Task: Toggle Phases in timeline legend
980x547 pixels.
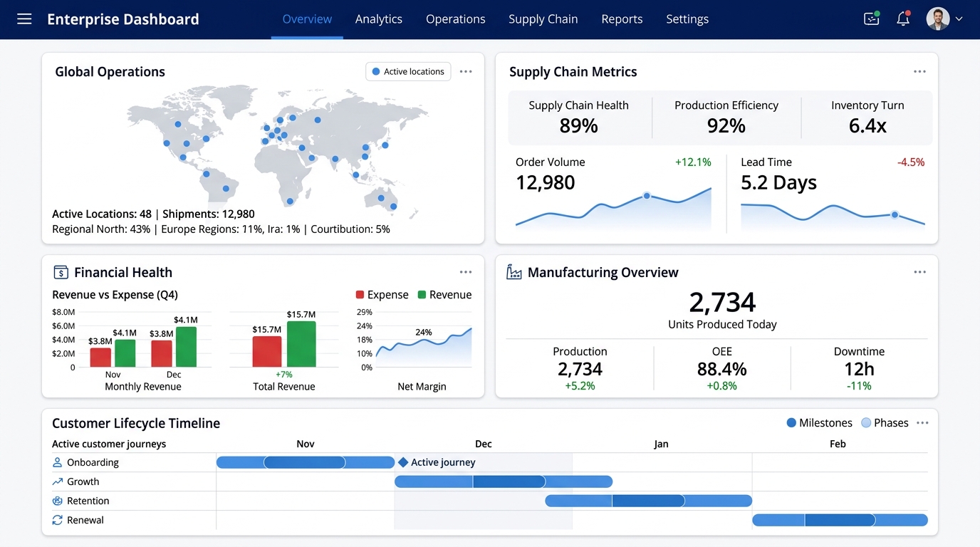Action: pyautogui.click(x=885, y=423)
